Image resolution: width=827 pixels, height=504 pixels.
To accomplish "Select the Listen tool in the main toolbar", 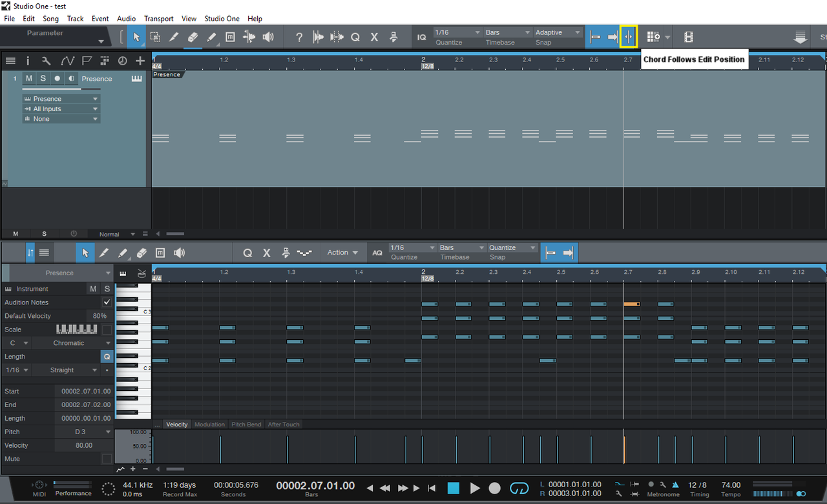I will pos(267,37).
